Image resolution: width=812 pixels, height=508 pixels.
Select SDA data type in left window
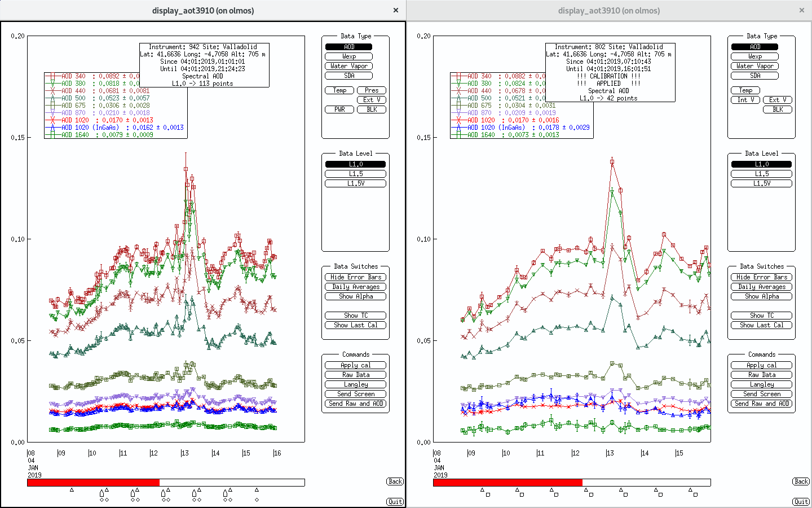click(x=348, y=76)
